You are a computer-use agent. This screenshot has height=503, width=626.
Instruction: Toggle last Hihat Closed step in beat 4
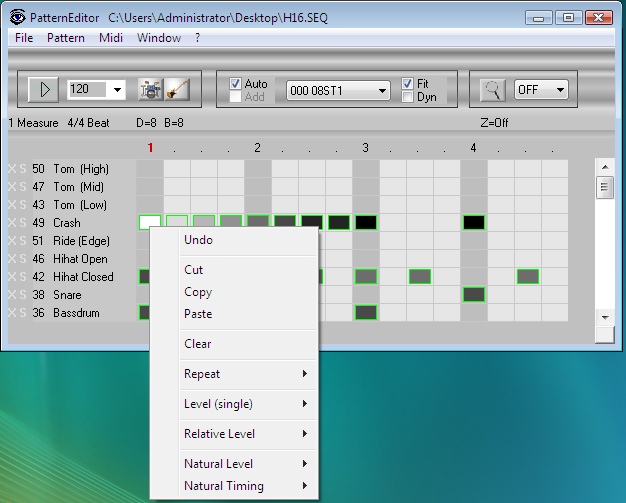click(x=528, y=276)
